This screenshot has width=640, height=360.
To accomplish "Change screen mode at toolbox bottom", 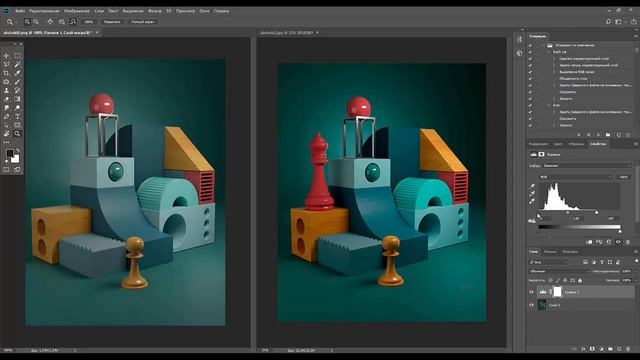I will (17, 169).
